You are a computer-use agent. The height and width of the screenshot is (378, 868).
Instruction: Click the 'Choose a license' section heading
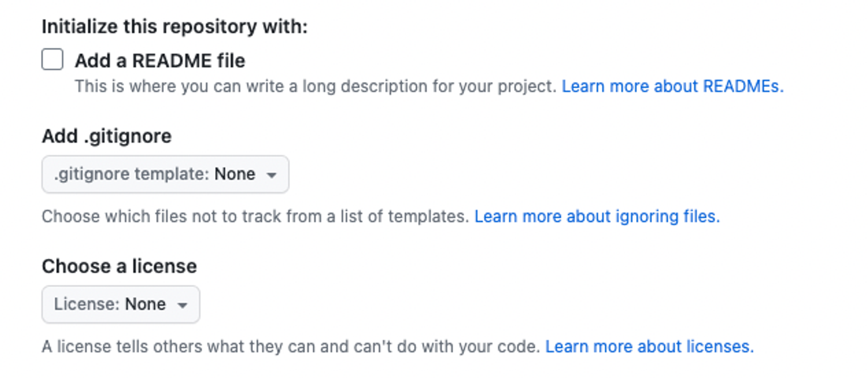click(x=119, y=266)
